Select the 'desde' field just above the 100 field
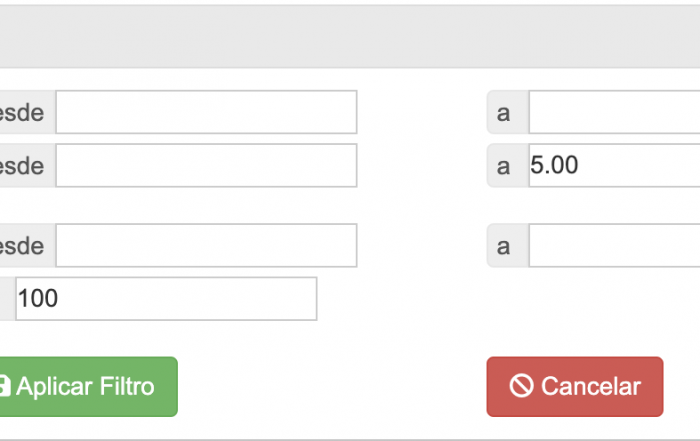 (206, 245)
